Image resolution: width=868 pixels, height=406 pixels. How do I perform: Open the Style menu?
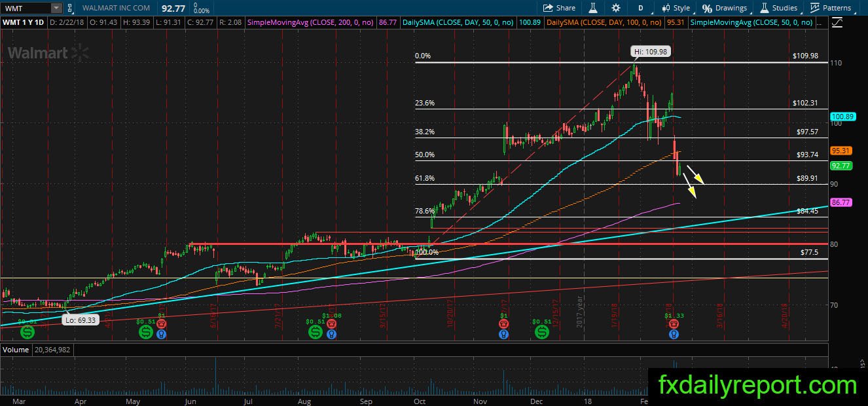676,8
